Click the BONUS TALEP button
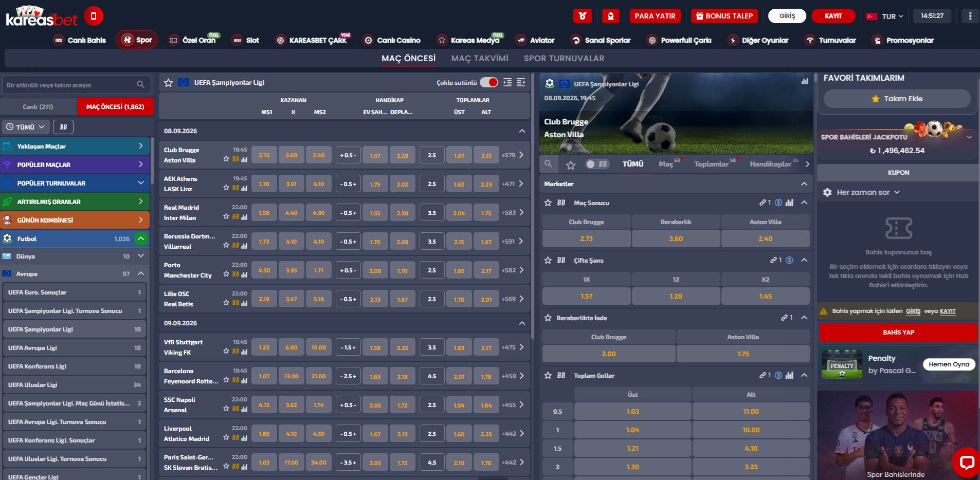The image size is (980, 480). click(x=724, y=16)
